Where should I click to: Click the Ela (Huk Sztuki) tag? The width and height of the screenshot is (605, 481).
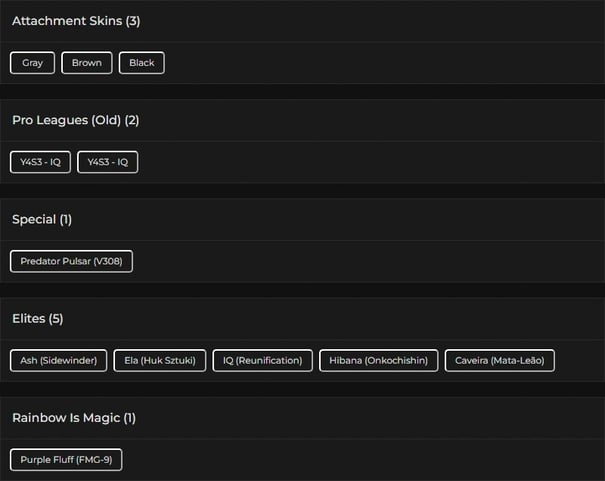(x=160, y=360)
